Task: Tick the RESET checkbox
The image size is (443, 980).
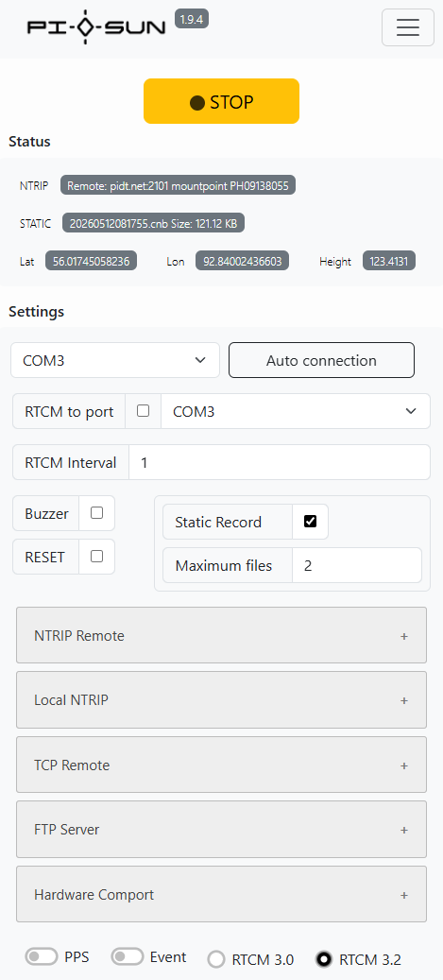Action: (x=97, y=557)
